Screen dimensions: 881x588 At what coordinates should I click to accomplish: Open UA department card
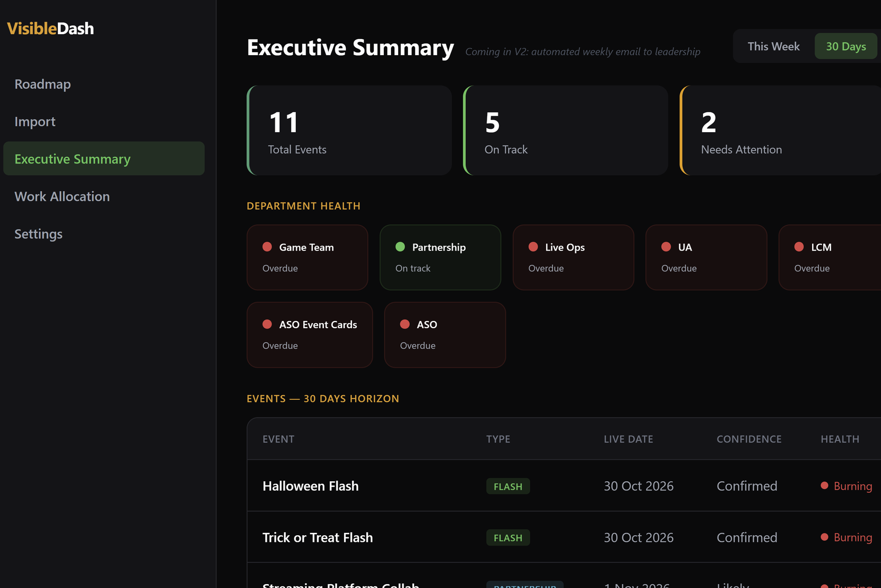706,257
